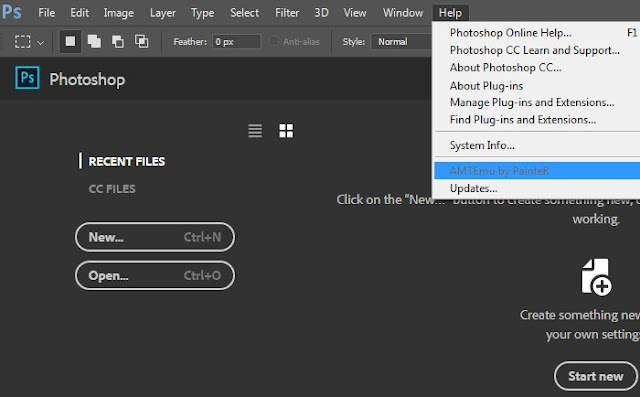Open the Image menu

[x=118, y=13]
